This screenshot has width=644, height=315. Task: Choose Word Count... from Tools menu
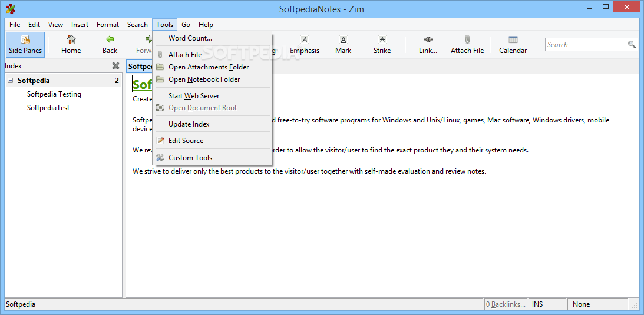(212, 38)
